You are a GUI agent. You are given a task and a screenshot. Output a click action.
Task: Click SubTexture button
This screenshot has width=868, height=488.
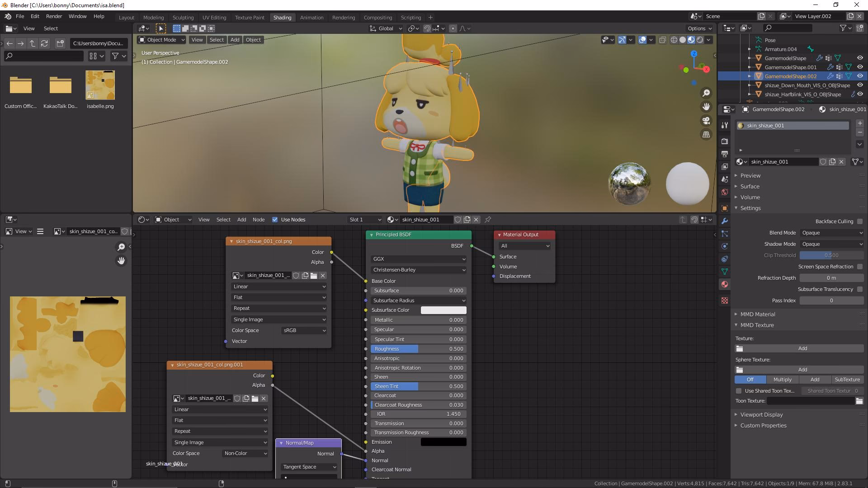click(x=847, y=380)
